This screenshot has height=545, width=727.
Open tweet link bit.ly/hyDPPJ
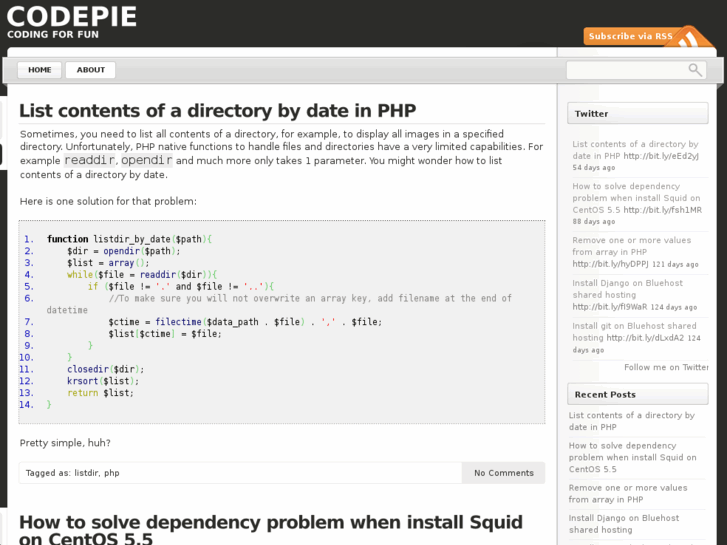[x=610, y=264]
